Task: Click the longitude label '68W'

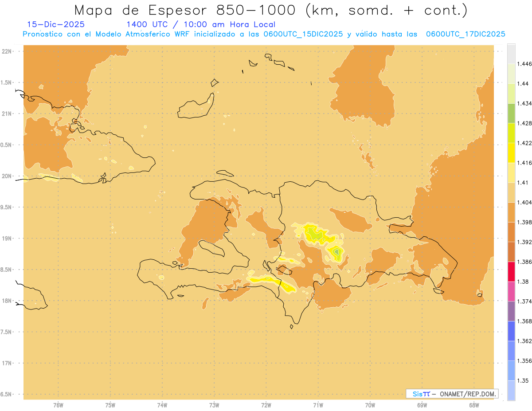Action: (474, 405)
